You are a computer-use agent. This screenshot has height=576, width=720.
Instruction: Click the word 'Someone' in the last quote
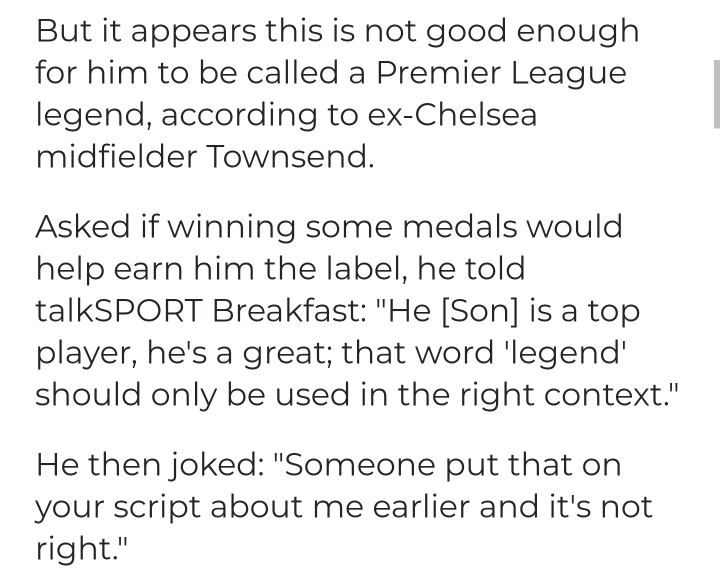[x=353, y=464]
